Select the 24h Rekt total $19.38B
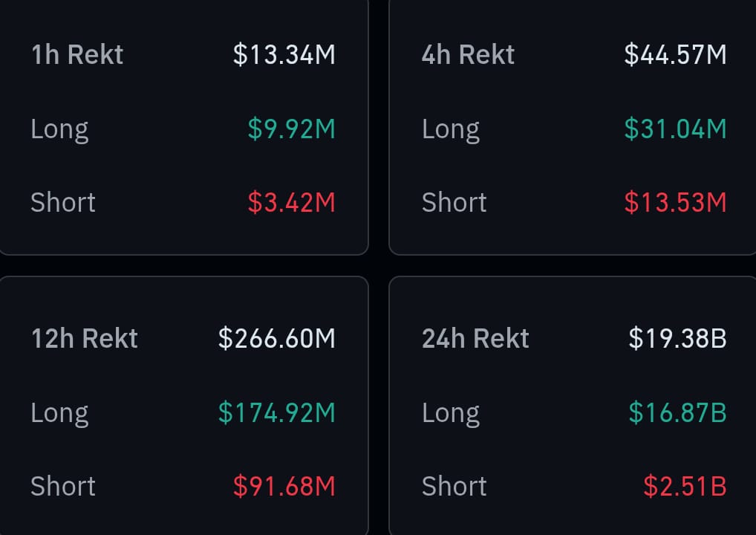 point(677,338)
